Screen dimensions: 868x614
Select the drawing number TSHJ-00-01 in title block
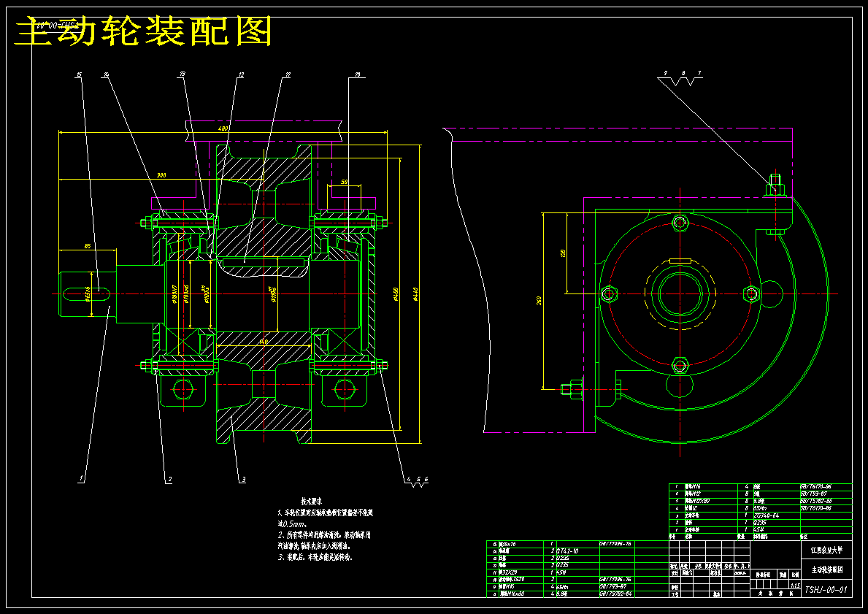pyautogui.click(x=826, y=590)
